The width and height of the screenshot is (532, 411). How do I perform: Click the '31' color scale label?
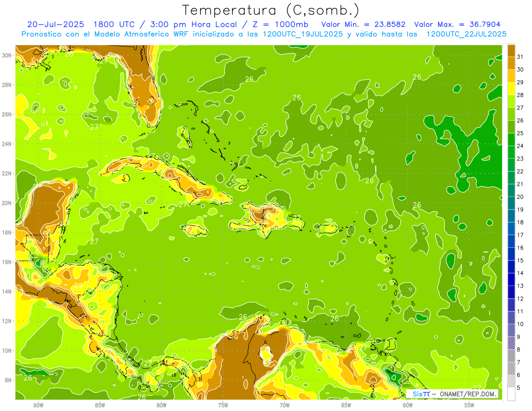click(x=520, y=57)
